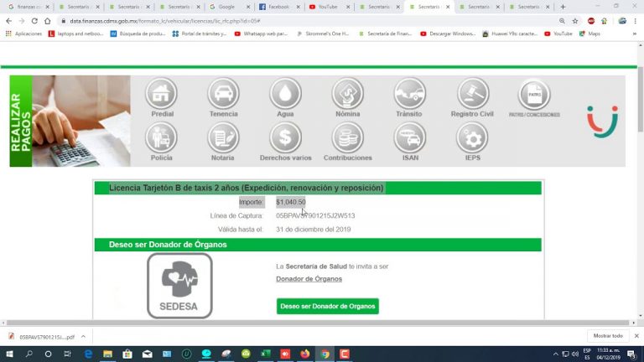Open Registro Civil gavel icon

[x=472, y=94]
